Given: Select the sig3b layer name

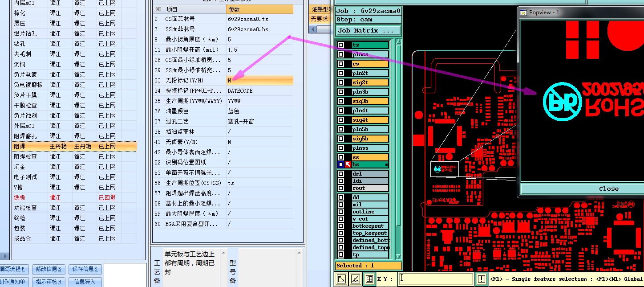Looking at the screenshot, I should point(370,101).
